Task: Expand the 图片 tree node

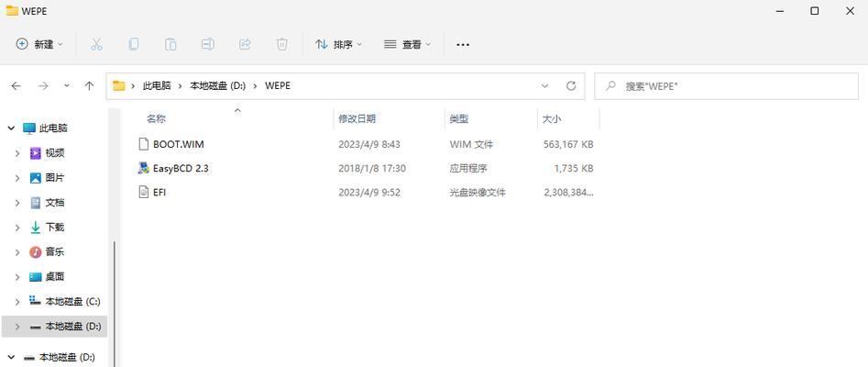Action: pos(17,178)
